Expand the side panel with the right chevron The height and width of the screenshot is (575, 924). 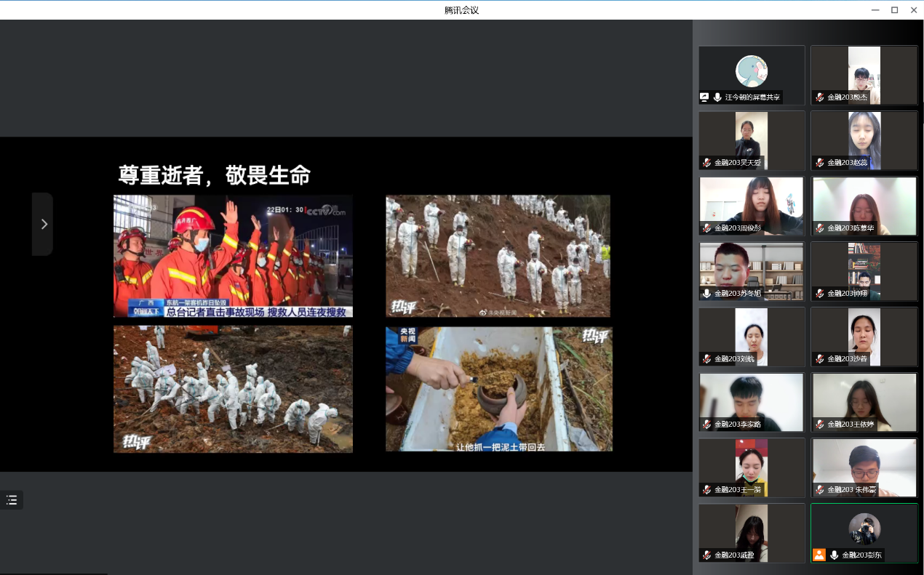pyautogui.click(x=43, y=224)
